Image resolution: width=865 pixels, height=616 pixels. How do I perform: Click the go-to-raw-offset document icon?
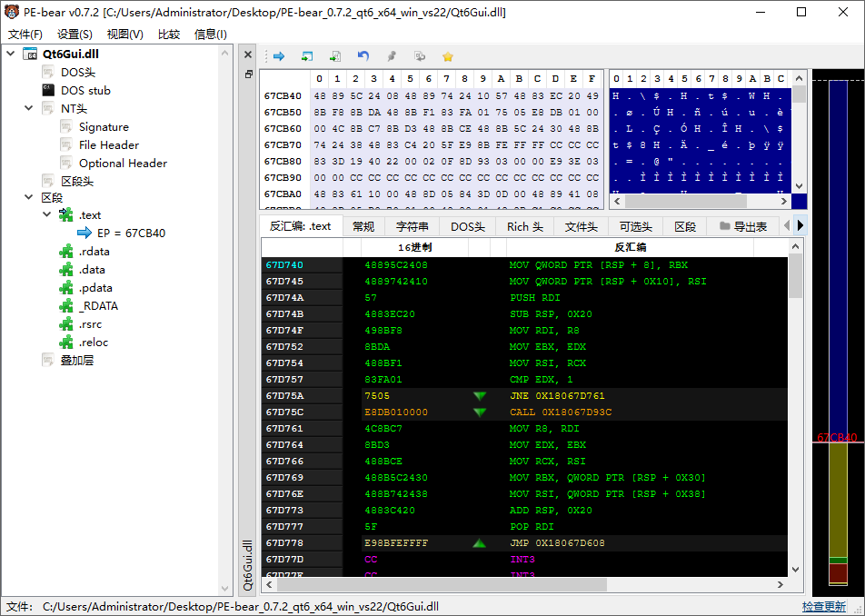click(335, 56)
